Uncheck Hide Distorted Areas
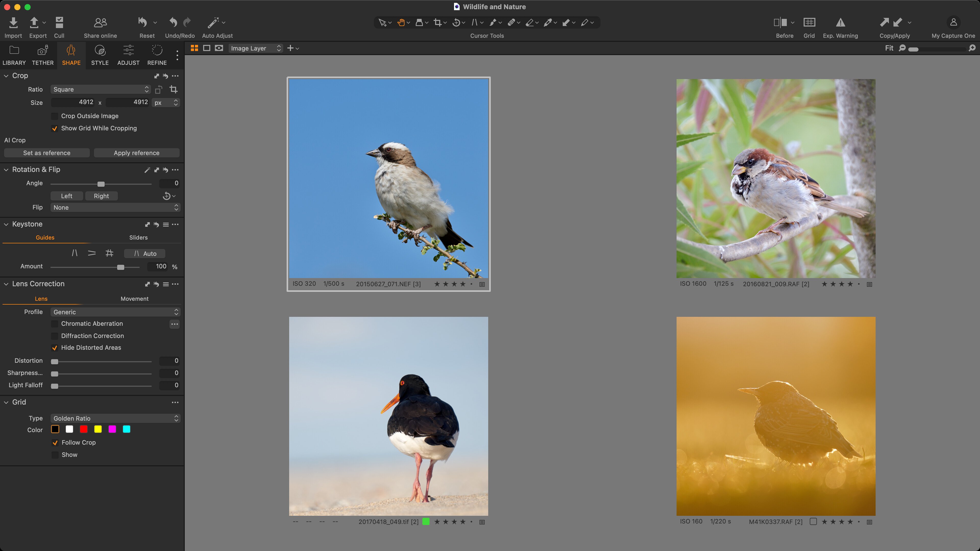 click(55, 348)
